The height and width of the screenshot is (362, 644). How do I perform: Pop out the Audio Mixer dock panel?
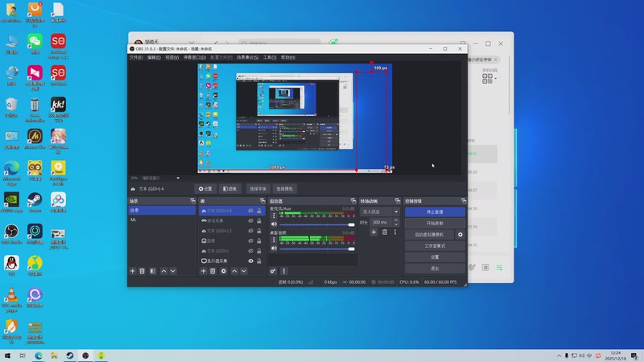click(x=353, y=201)
